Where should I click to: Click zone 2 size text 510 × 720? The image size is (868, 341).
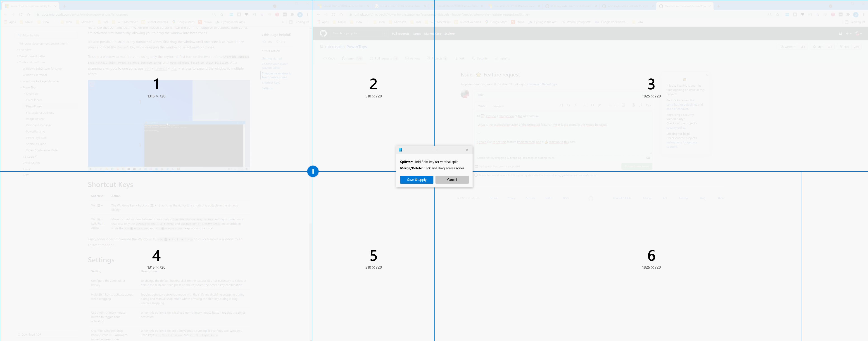tap(373, 96)
